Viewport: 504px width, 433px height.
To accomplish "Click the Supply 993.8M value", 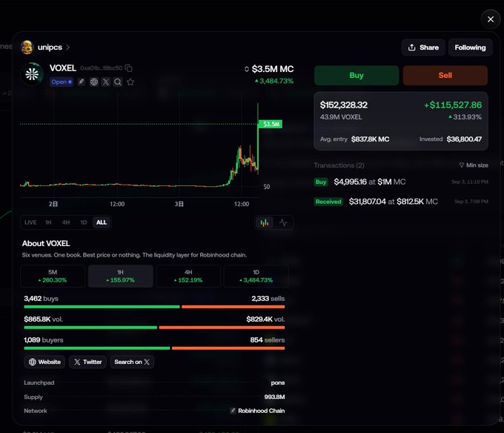I will click(x=274, y=397).
